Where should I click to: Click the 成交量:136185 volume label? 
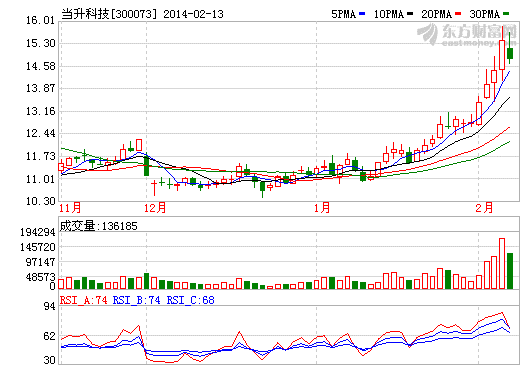[x=99, y=226]
